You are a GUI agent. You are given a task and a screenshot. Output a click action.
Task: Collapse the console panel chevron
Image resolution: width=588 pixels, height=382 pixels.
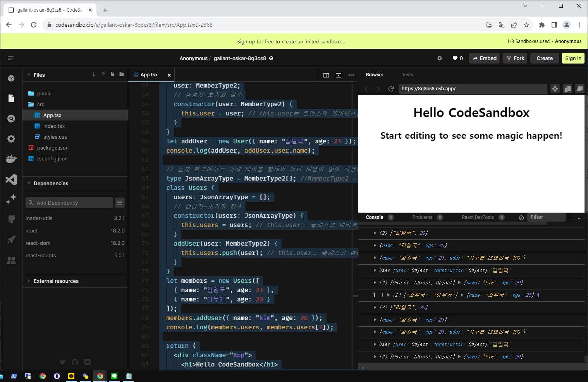(x=579, y=219)
